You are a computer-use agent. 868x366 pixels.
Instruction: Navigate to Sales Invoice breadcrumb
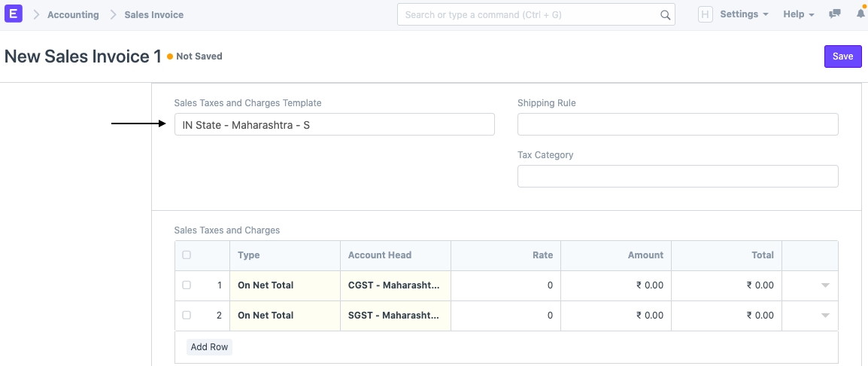(153, 15)
